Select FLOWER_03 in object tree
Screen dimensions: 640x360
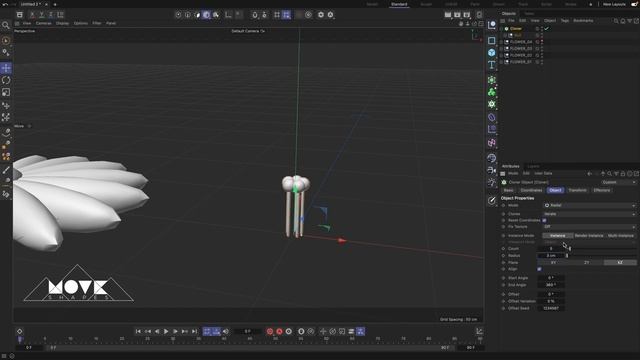tap(521, 49)
